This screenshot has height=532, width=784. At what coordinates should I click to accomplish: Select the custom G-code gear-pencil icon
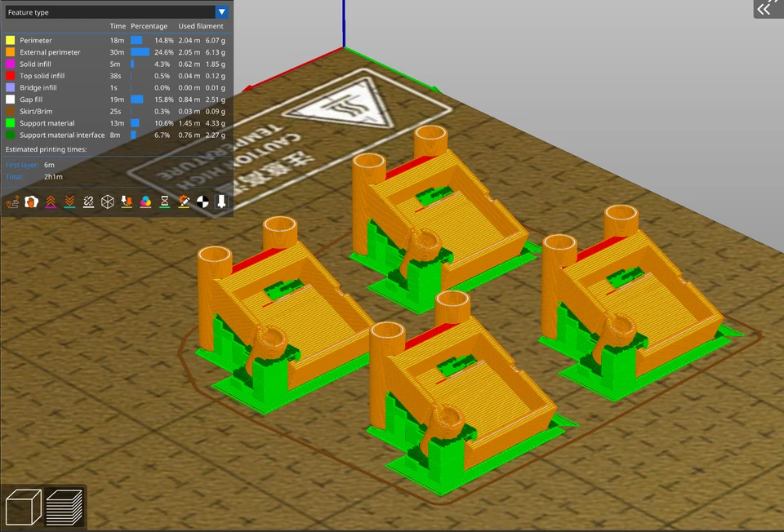(183, 202)
